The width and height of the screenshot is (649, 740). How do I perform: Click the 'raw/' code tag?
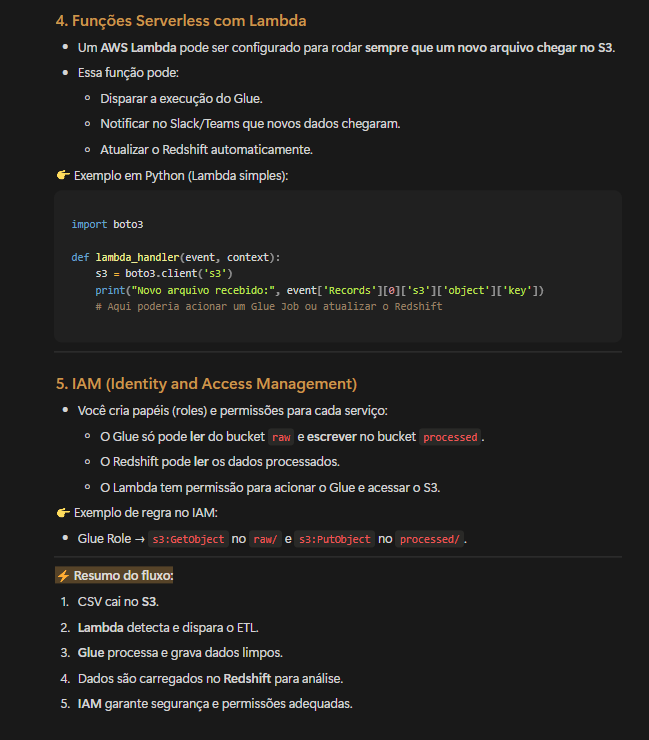[x=265, y=539]
